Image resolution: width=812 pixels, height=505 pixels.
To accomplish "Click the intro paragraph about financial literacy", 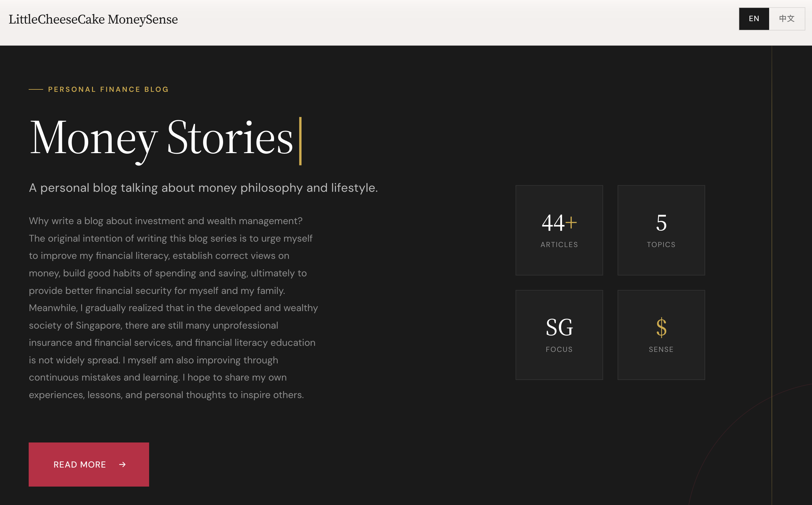I will pos(173,307).
